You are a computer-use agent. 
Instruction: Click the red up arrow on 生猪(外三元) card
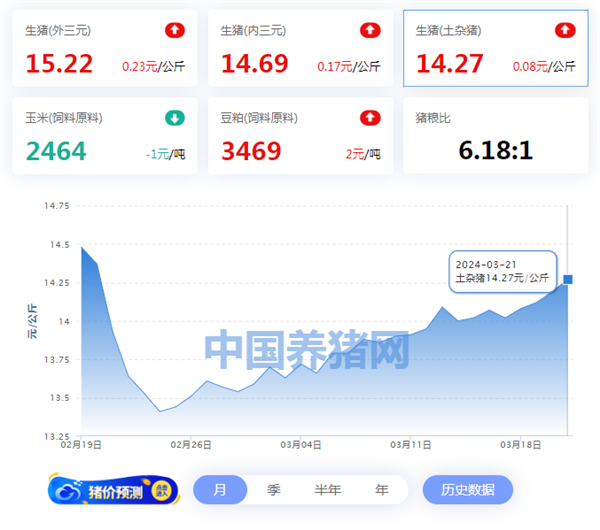tap(175, 31)
